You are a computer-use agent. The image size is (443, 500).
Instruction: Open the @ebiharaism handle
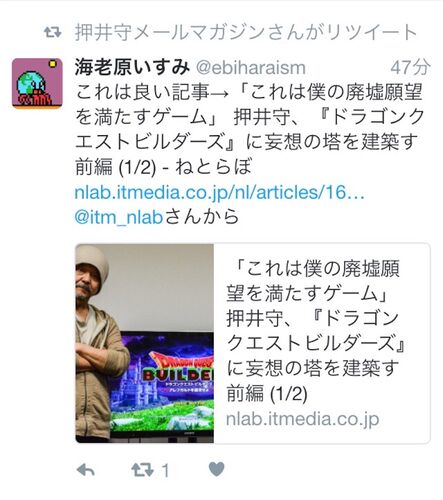click(251, 68)
